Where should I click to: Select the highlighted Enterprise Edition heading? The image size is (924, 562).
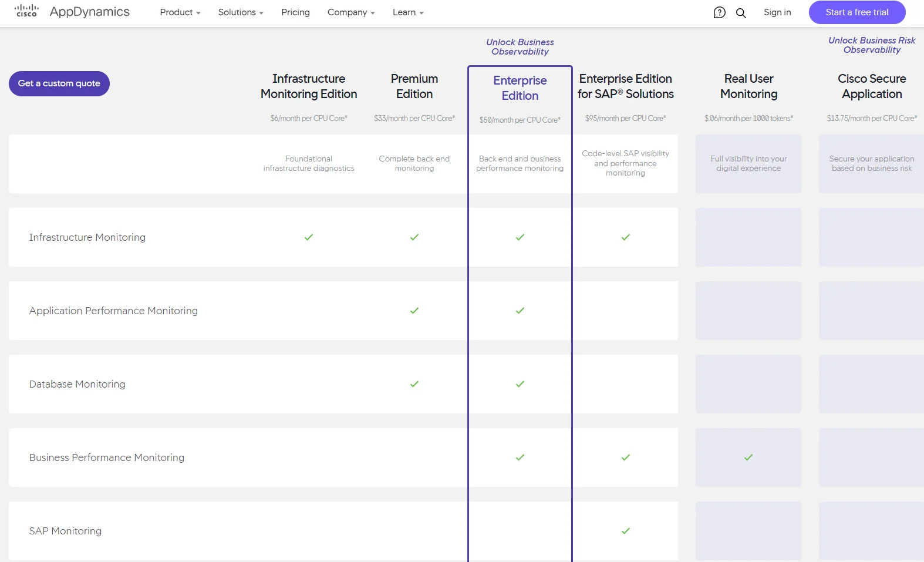pyautogui.click(x=520, y=88)
